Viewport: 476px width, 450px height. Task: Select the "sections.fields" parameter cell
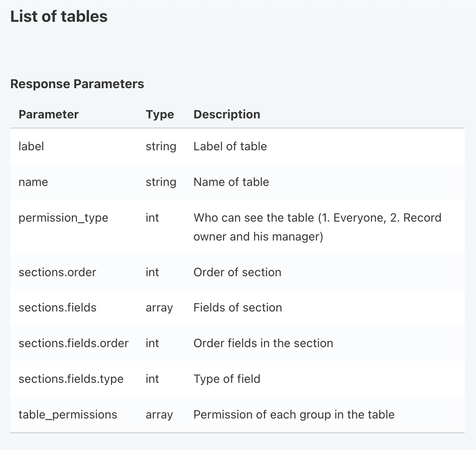coord(58,308)
